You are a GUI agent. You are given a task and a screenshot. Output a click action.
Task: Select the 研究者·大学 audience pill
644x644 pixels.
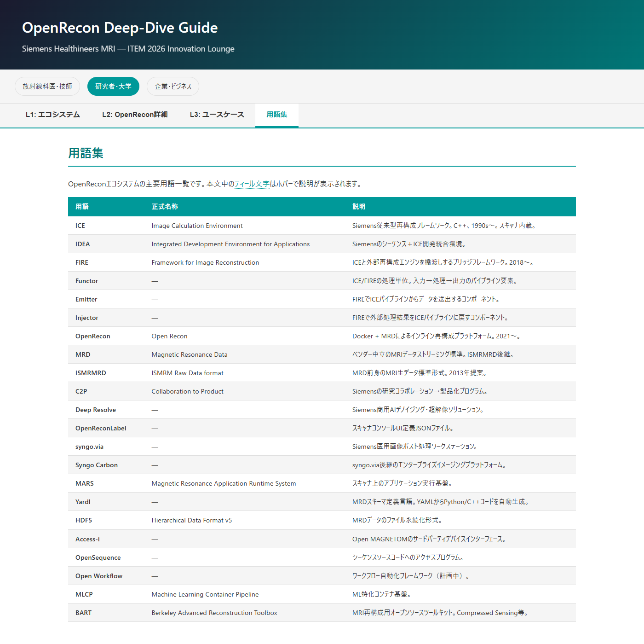pyautogui.click(x=113, y=87)
